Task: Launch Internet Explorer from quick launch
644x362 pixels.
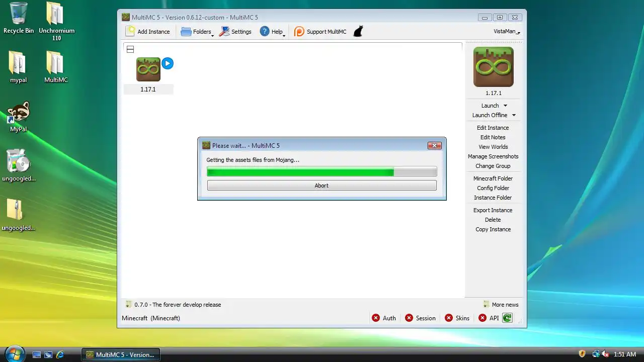Action: [60, 354]
